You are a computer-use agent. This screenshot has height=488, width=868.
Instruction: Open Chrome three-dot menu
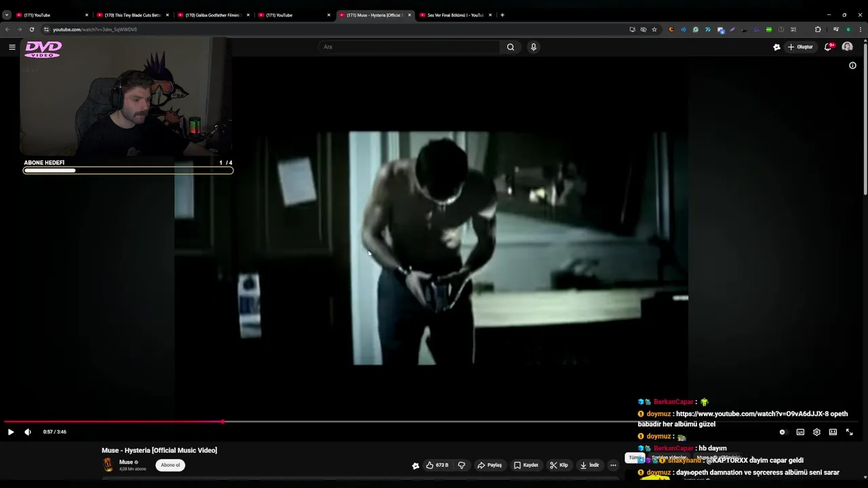861,29
